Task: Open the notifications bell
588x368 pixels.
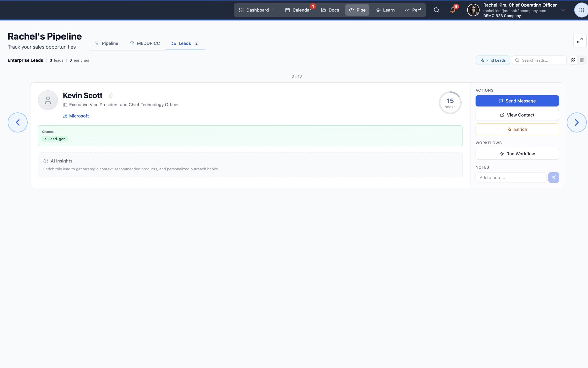Action: tap(453, 10)
